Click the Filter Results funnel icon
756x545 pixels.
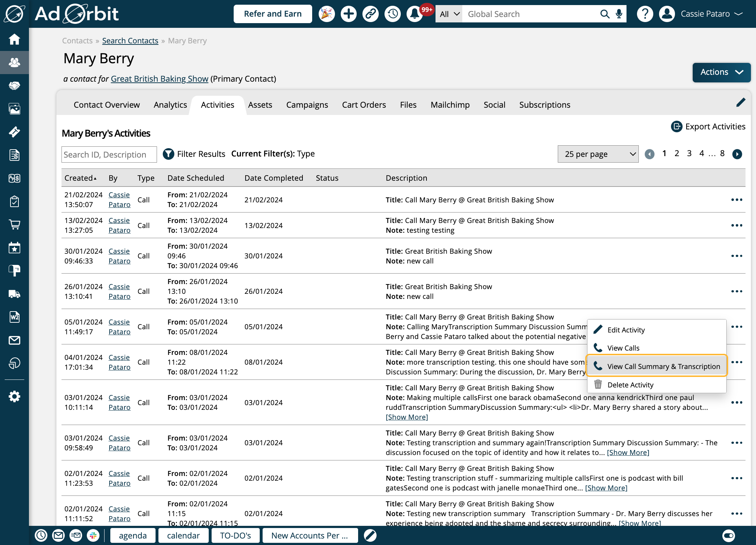169,154
